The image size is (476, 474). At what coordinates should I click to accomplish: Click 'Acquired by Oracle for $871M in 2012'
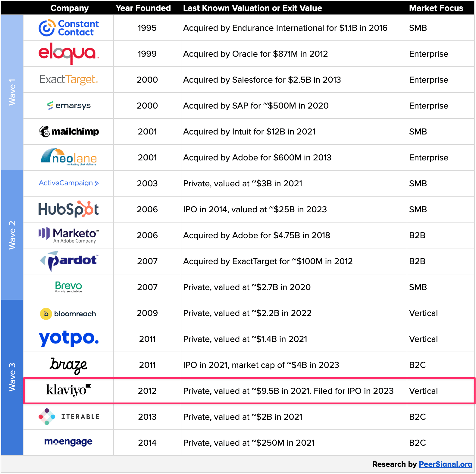255,54
